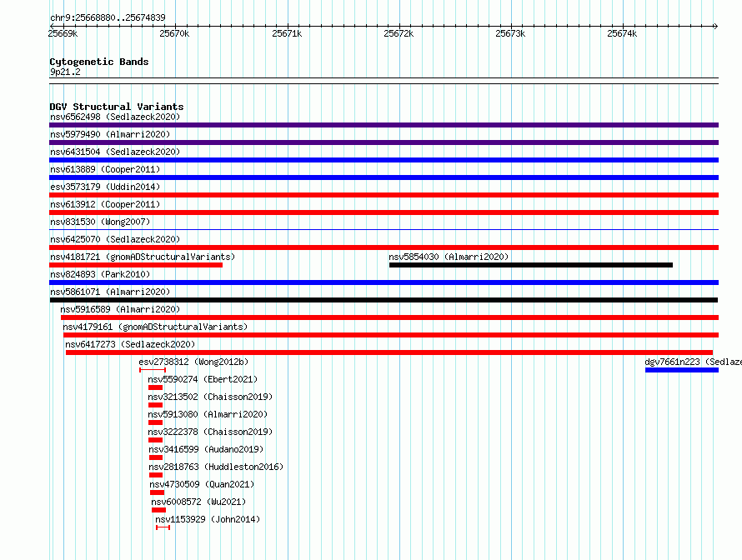Click the red bar below nsv4179161

click(391, 335)
